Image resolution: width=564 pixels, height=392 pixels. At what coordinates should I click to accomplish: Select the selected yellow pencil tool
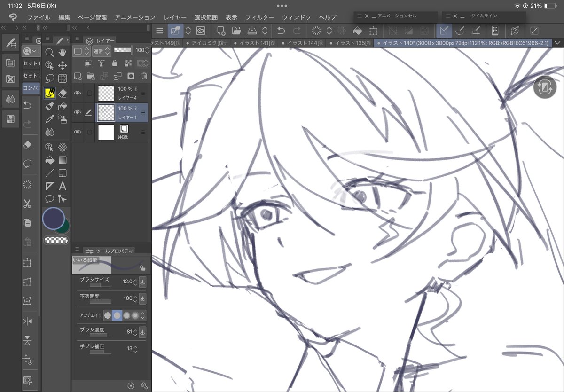[49, 93]
